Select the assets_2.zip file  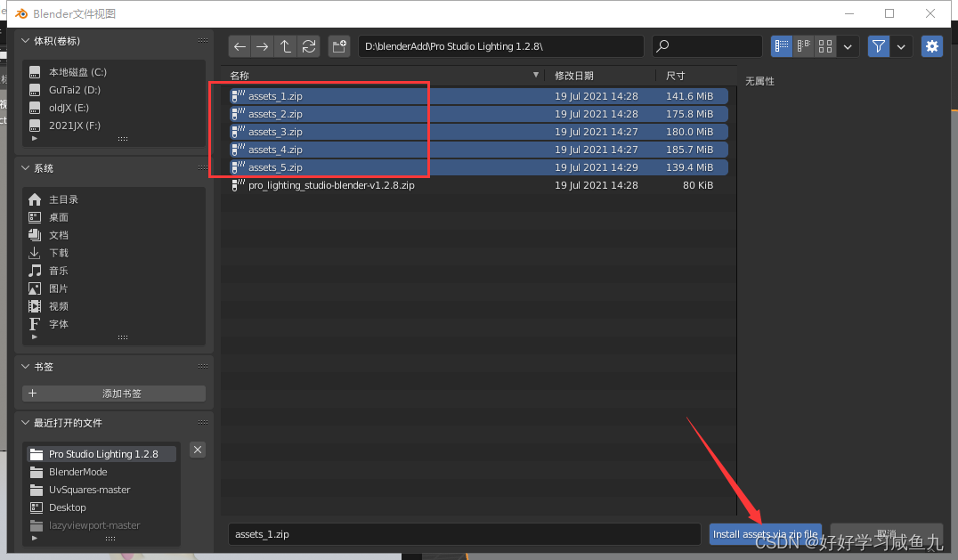(479, 114)
